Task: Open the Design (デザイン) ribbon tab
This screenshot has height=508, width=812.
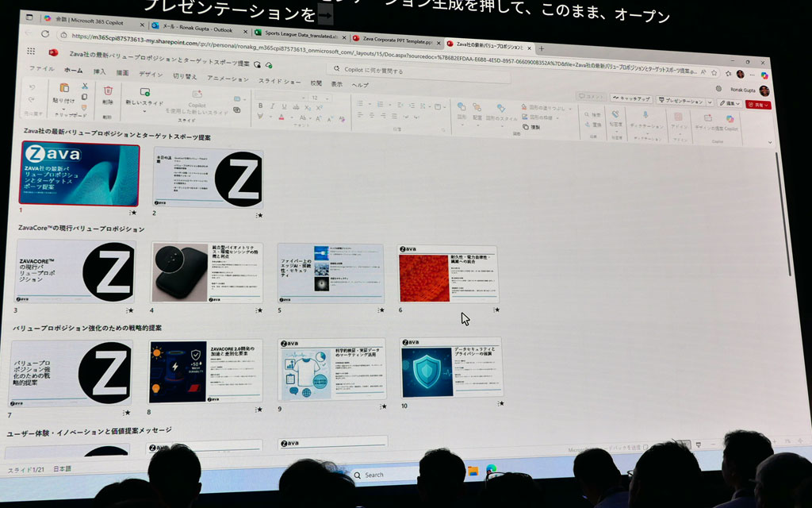Action: point(151,74)
